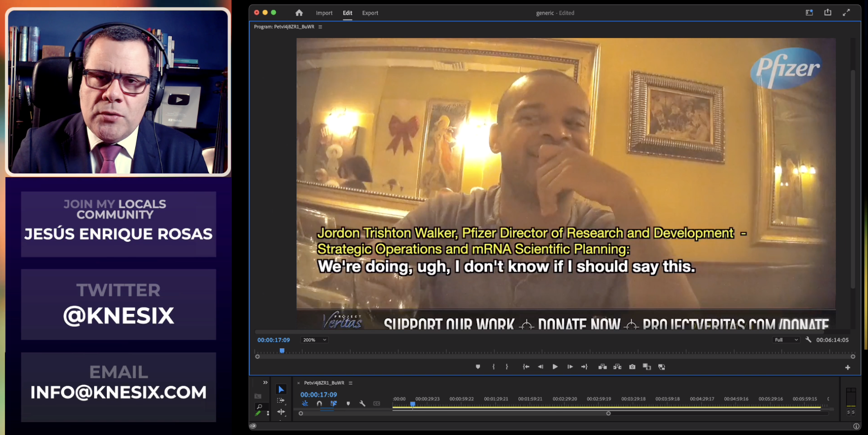Click the Extract button in the Program monitor
868x435 pixels.
pos(618,367)
